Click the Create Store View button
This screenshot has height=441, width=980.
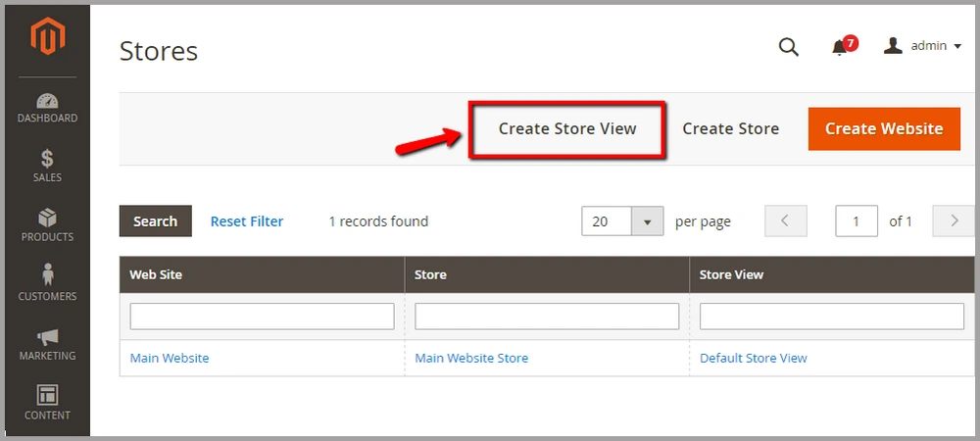tap(566, 128)
